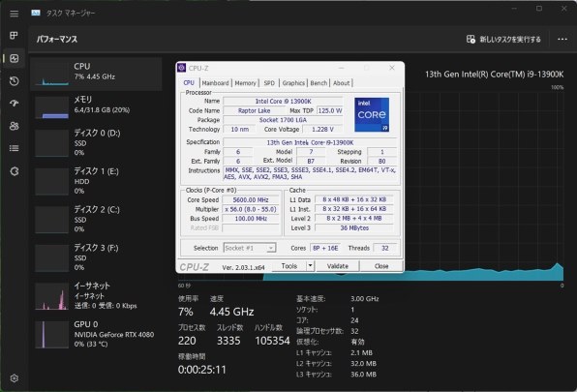Open Details list icon in sidebar
The height and width of the screenshot is (392, 577).
point(14,148)
